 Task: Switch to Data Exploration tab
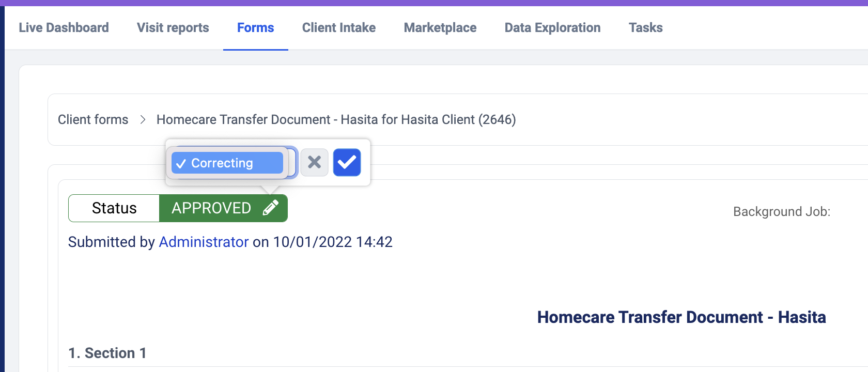552,28
